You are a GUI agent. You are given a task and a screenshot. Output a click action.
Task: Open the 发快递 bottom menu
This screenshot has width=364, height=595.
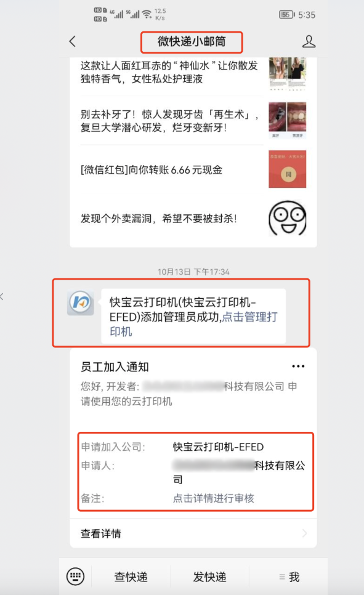209,577
